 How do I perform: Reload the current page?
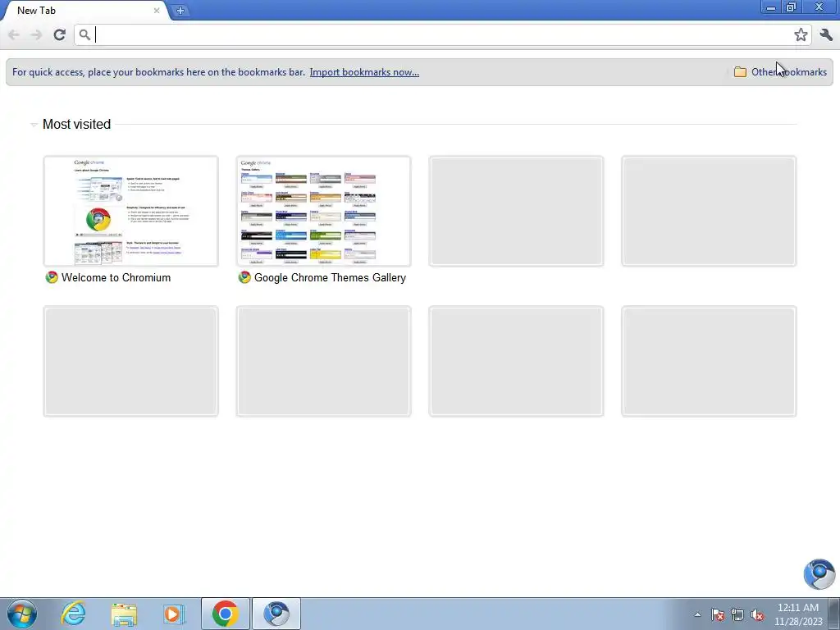click(59, 34)
